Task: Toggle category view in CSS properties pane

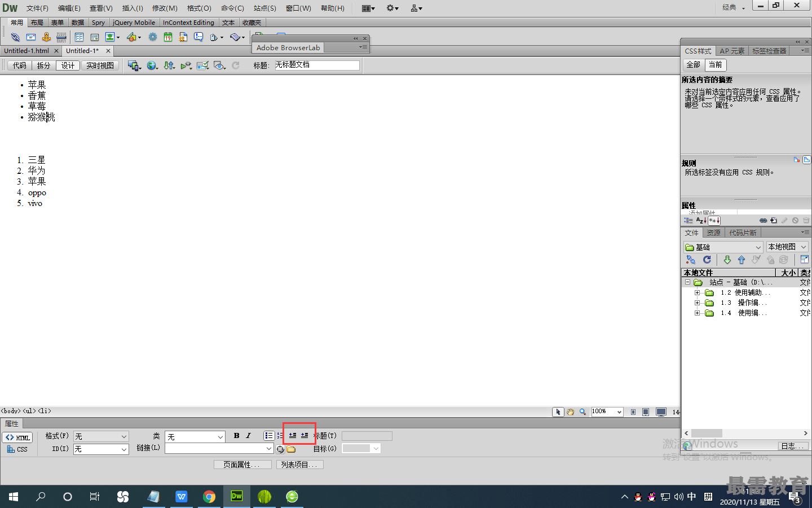Action: (688, 221)
